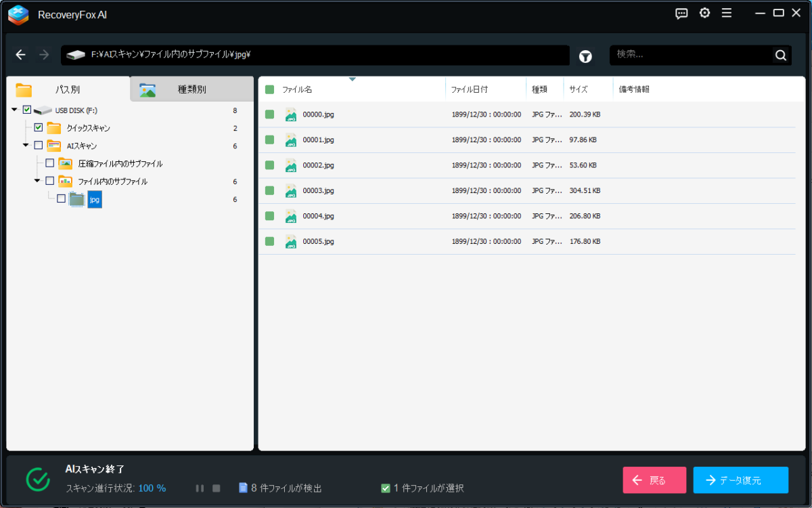812x508 pixels.
Task: Open the feedback message icon
Action: (x=681, y=13)
